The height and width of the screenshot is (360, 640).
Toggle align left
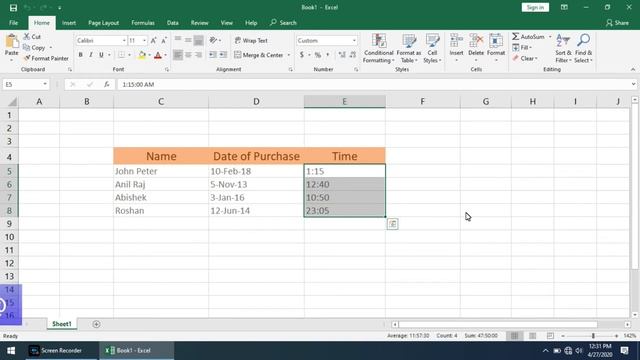pyautogui.click(x=178, y=55)
